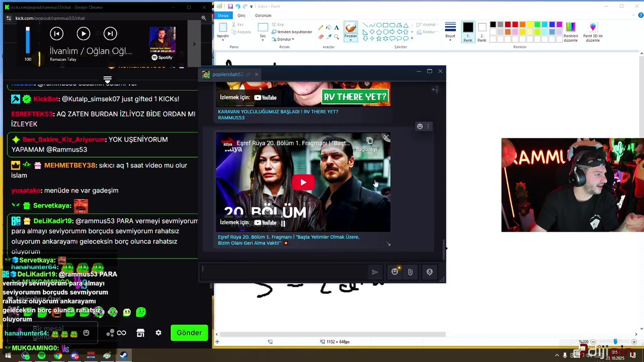Click Paint horizontal scrollbar
This screenshot has height=362, width=644.
tap(332, 334)
